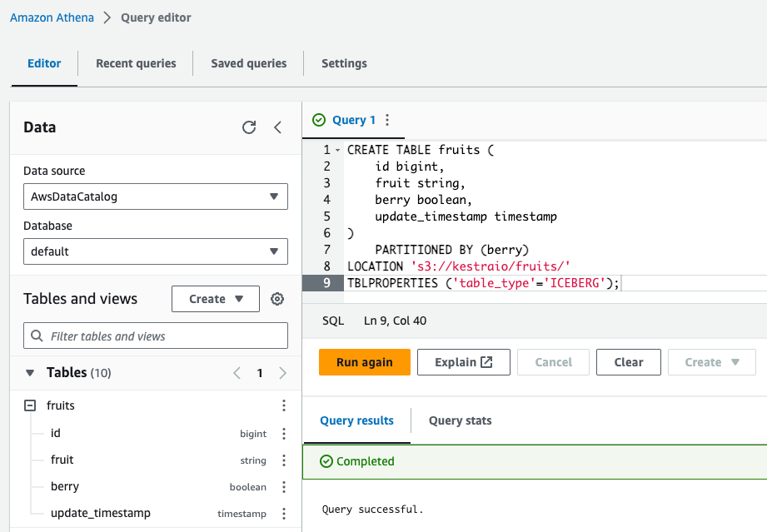
Task: Switch to Recent queries tab
Action: pyautogui.click(x=136, y=63)
